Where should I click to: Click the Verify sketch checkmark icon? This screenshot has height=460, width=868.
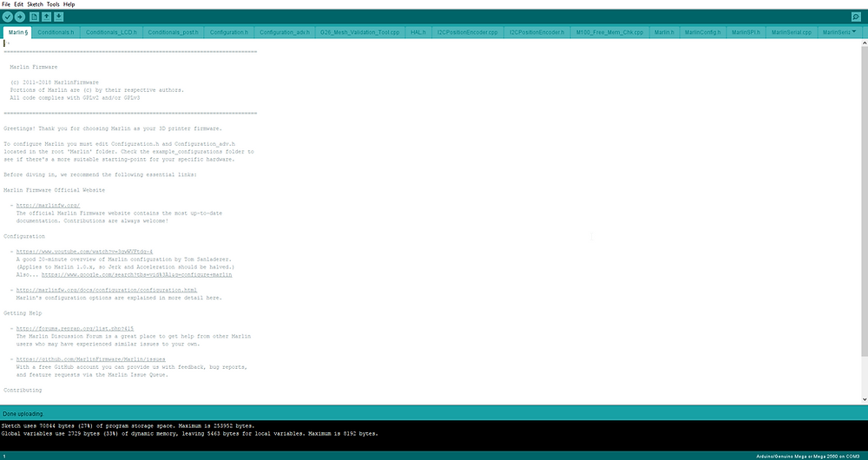click(x=7, y=16)
